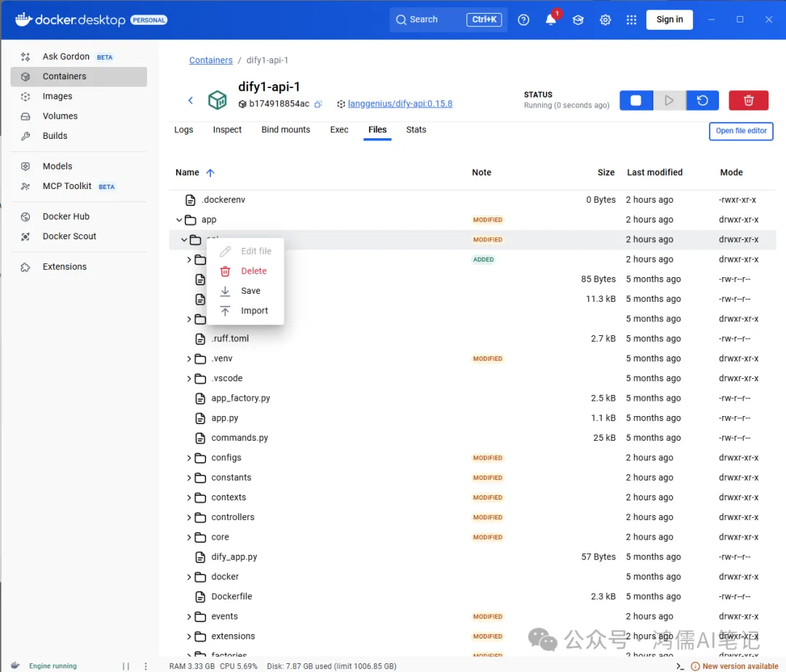The height and width of the screenshot is (672, 786).
Task: Go to Images section
Action: pyautogui.click(x=78, y=96)
